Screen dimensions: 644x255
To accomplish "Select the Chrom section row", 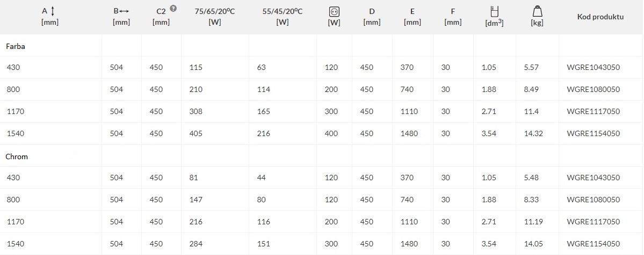I will pos(322,155).
